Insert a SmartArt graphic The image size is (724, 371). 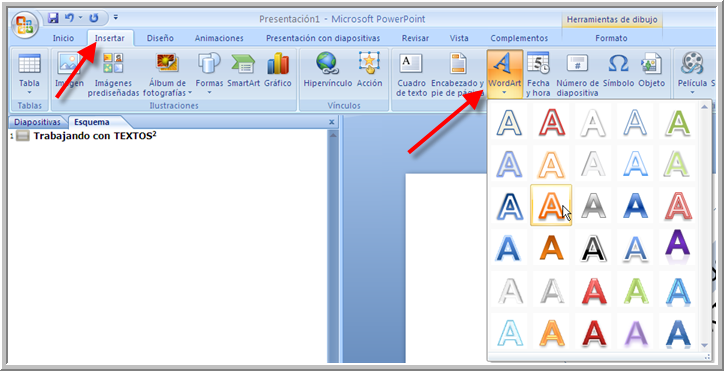pyautogui.click(x=243, y=70)
